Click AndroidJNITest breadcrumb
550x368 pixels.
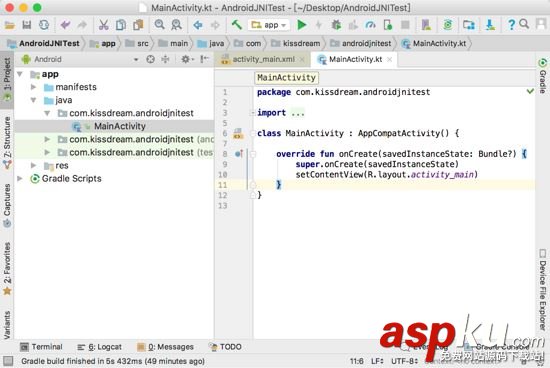(43, 44)
